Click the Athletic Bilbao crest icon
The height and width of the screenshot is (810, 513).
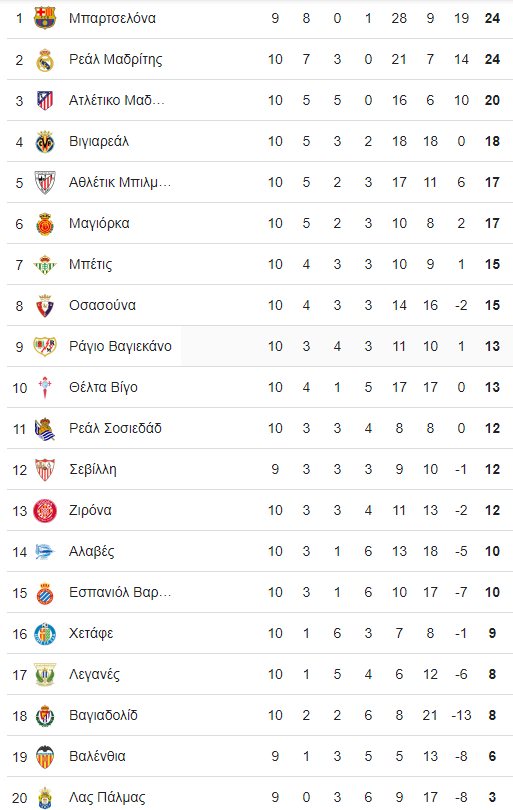45,182
